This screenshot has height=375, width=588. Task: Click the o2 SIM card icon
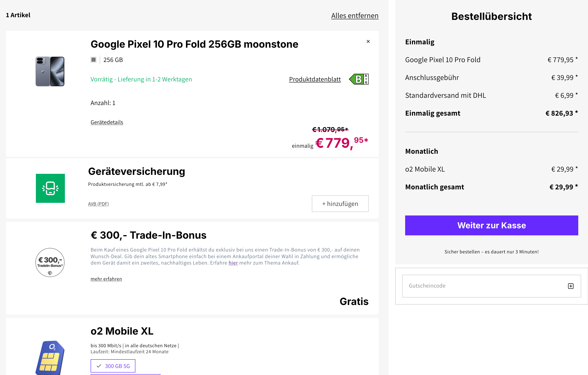point(50,357)
